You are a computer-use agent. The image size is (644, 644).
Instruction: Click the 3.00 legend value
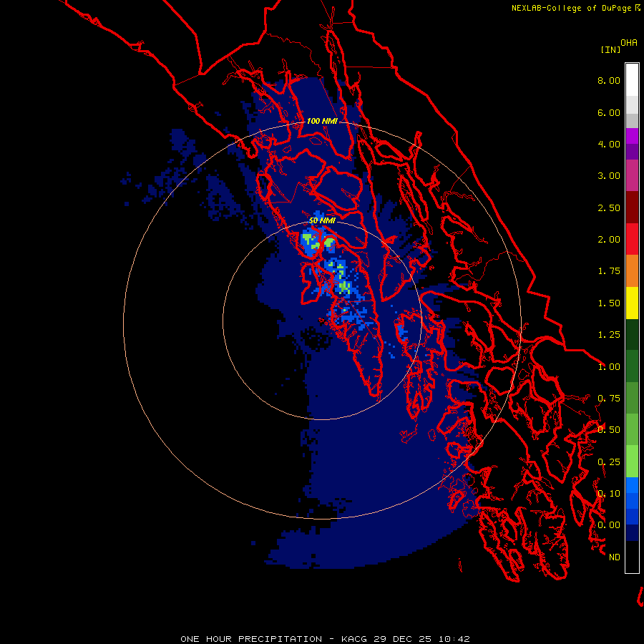coord(609,176)
